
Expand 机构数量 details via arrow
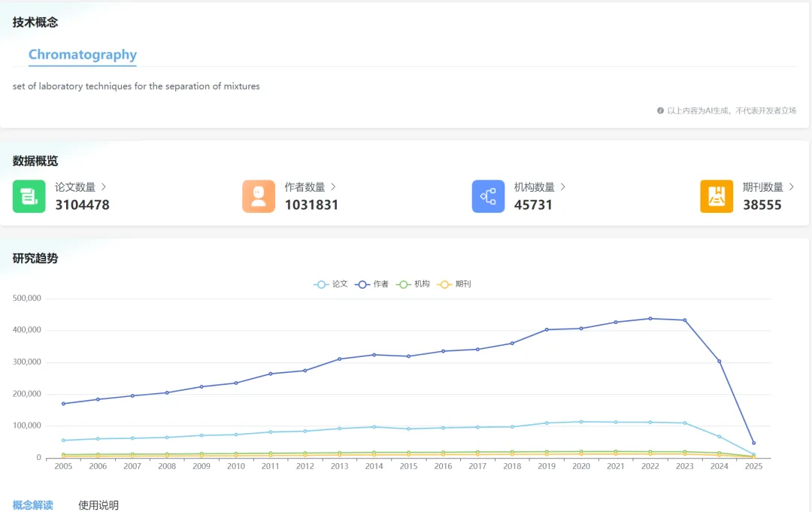562,186
